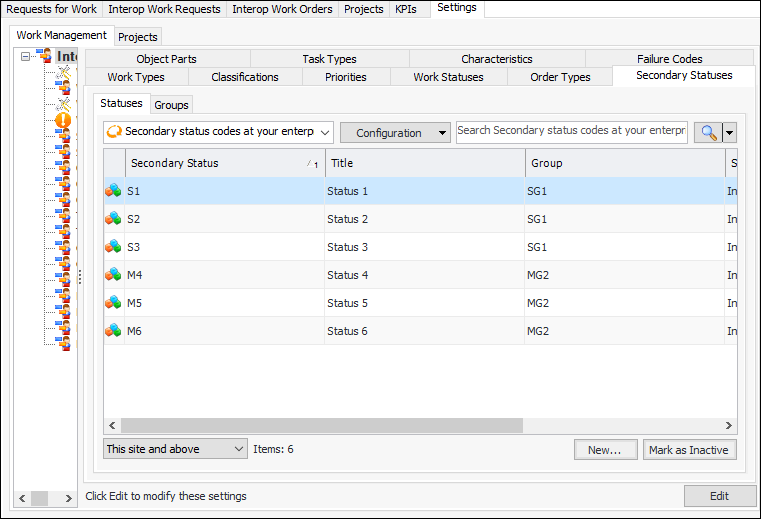
Task: Click the M6 status row icon
Action: [114, 331]
